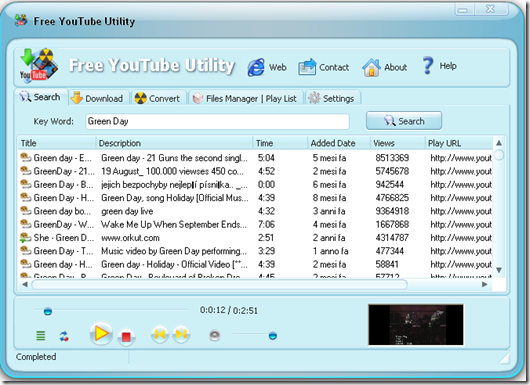Viewport: 530px width, 385px height.
Task: Play the video with the orange Play button
Action: click(101, 334)
